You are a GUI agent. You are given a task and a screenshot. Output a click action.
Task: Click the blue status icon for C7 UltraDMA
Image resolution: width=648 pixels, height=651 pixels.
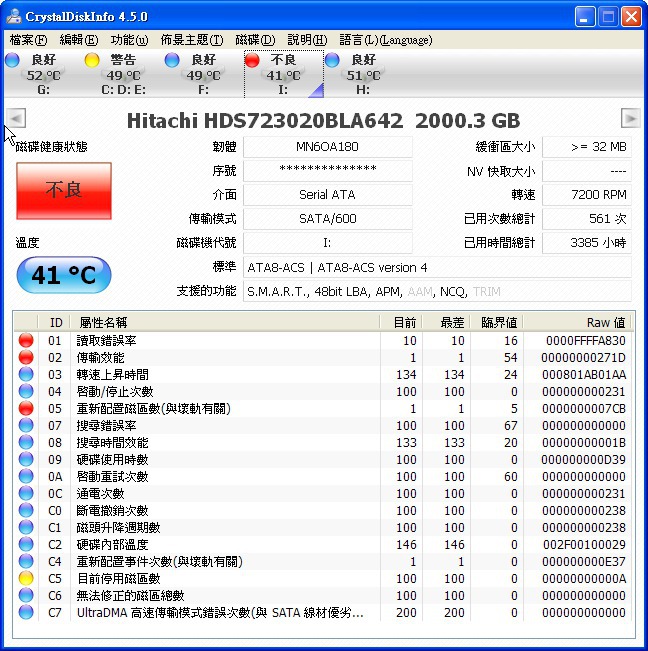[x=26, y=612]
